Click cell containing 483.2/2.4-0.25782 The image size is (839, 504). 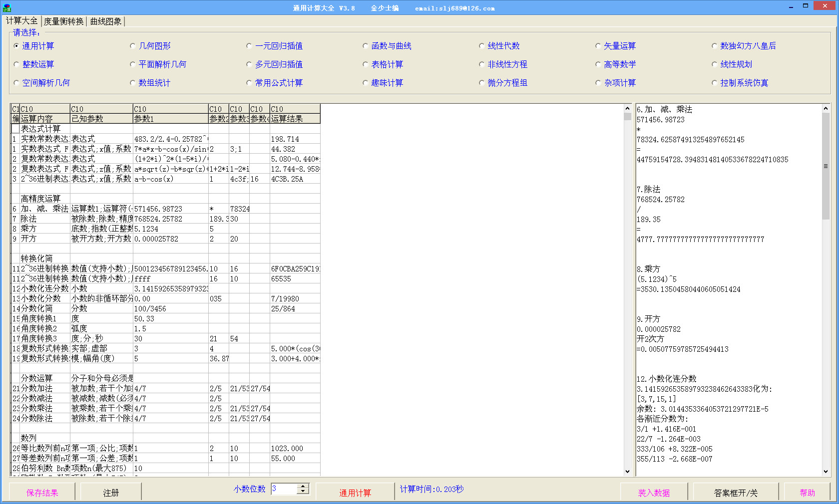tap(170, 139)
